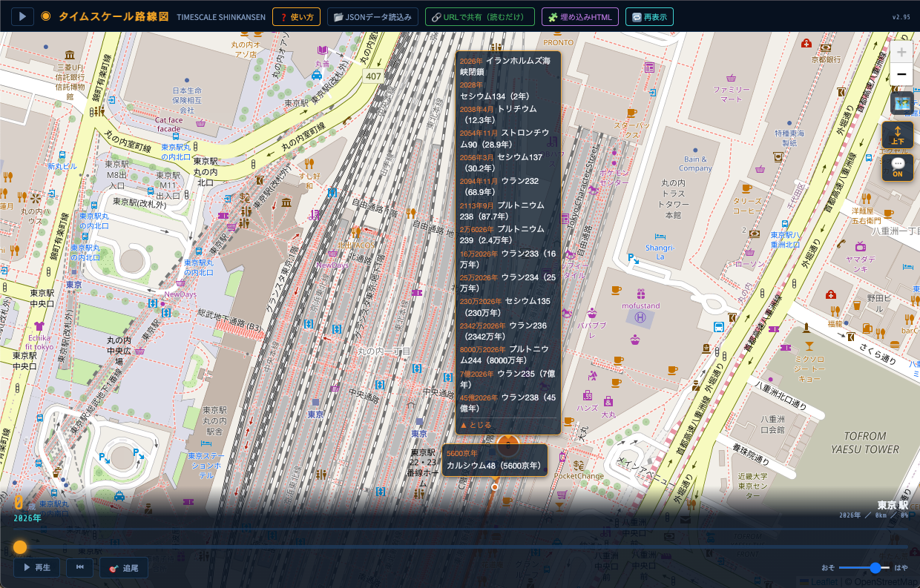Zoom out on the map
The height and width of the screenshot is (588, 920).
901,75
